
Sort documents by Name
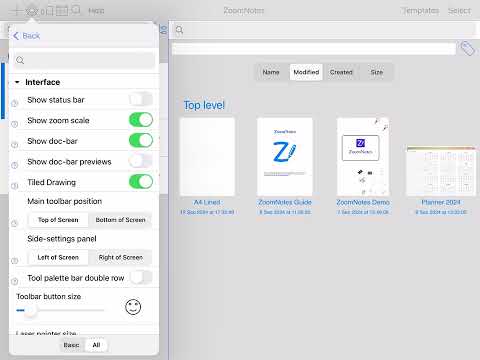point(271,72)
